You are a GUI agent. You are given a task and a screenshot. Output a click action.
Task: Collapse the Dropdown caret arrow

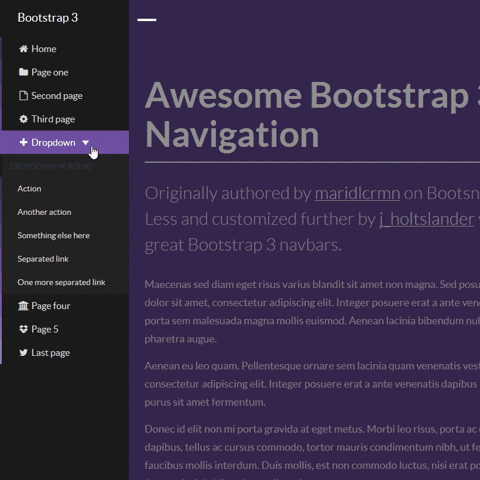tap(85, 143)
